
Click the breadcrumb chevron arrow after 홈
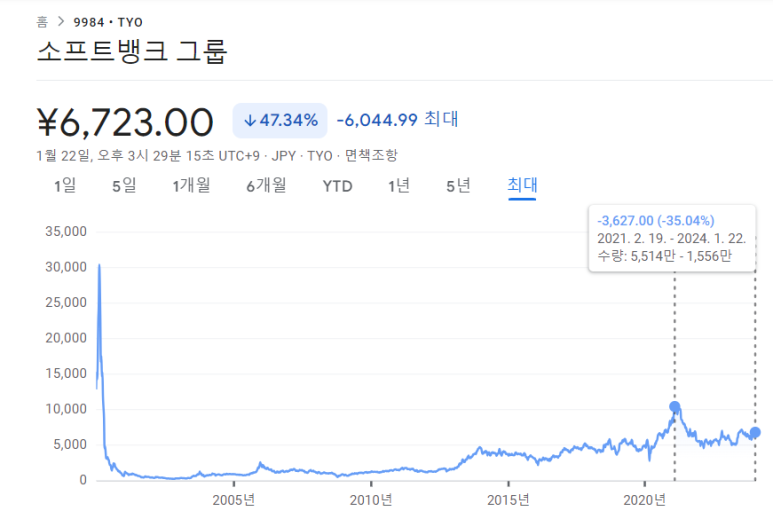point(61,22)
